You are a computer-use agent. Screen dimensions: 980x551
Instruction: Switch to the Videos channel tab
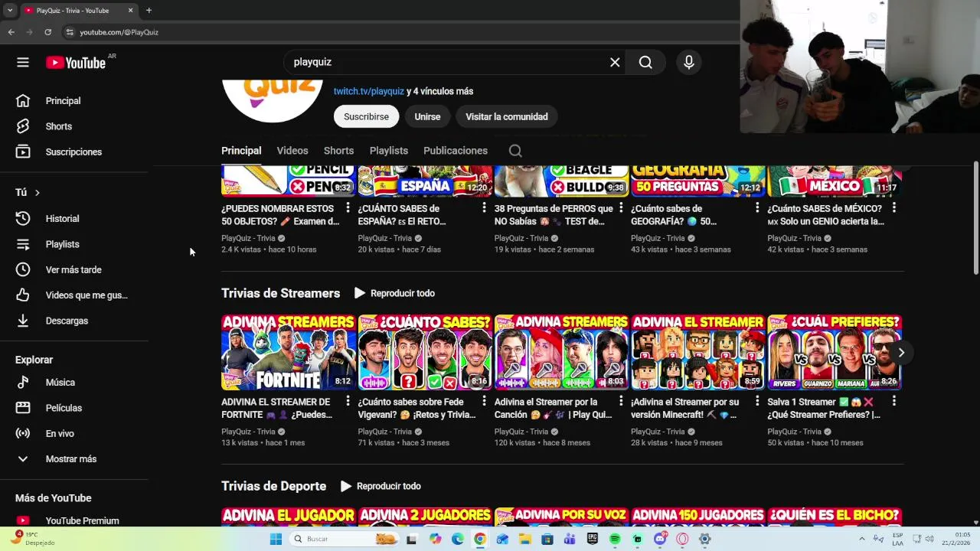coord(292,151)
